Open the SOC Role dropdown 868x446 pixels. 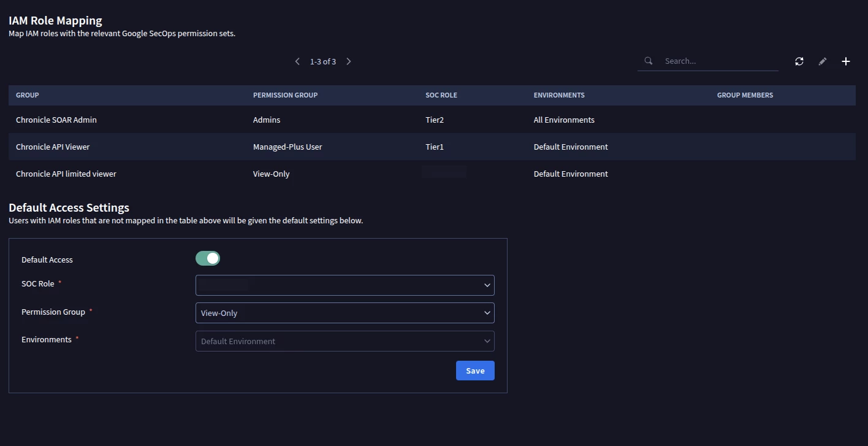[x=345, y=285]
